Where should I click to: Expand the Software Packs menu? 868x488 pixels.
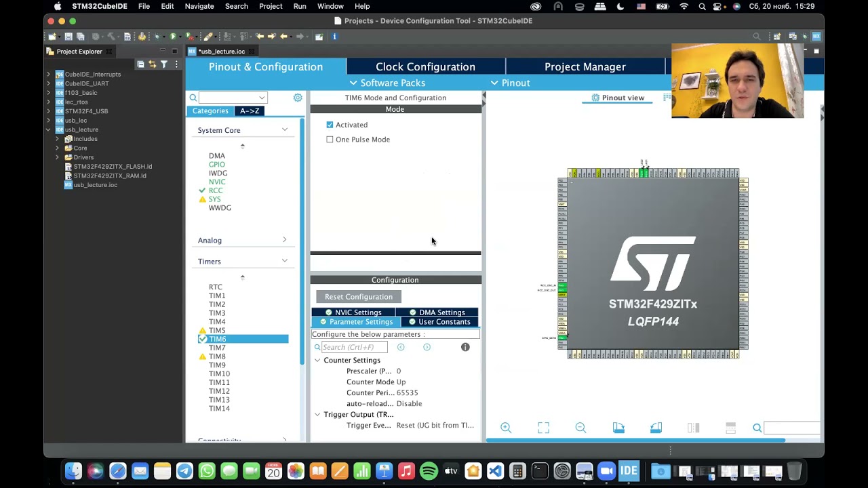(387, 83)
